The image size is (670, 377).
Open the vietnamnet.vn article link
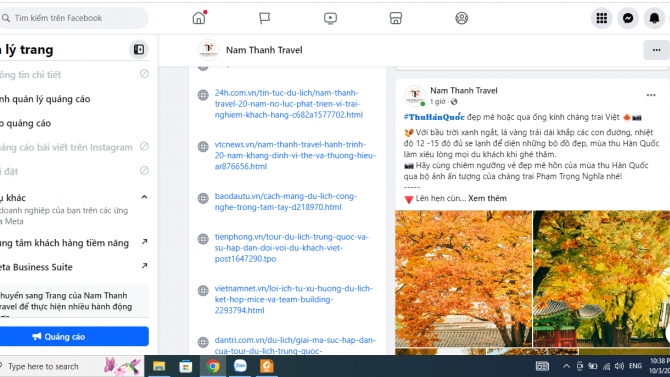pyautogui.click(x=294, y=300)
